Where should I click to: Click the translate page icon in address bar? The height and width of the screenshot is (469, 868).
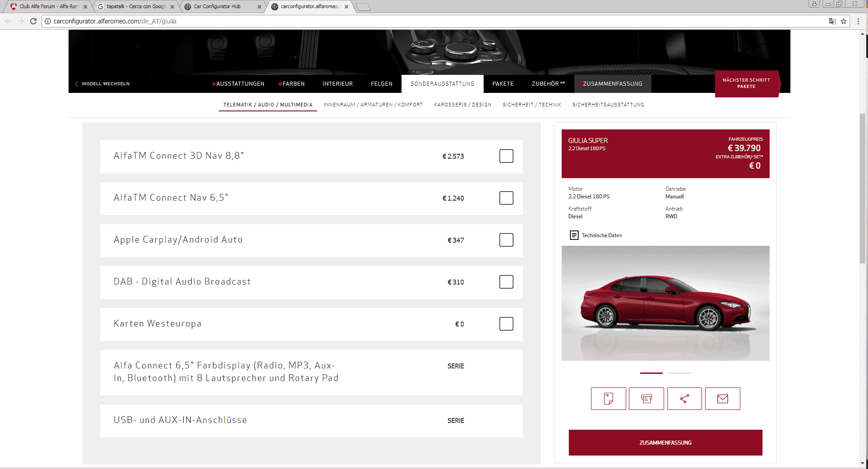pyautogui.click(x=832, y=21)
